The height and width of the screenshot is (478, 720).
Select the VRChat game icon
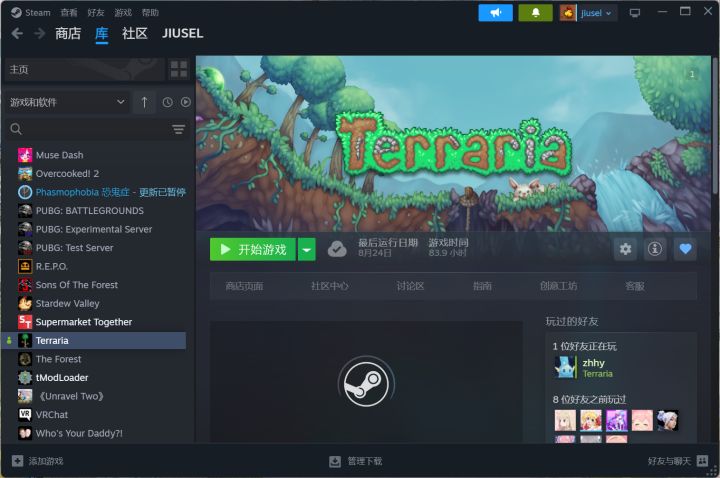(25, 415)
